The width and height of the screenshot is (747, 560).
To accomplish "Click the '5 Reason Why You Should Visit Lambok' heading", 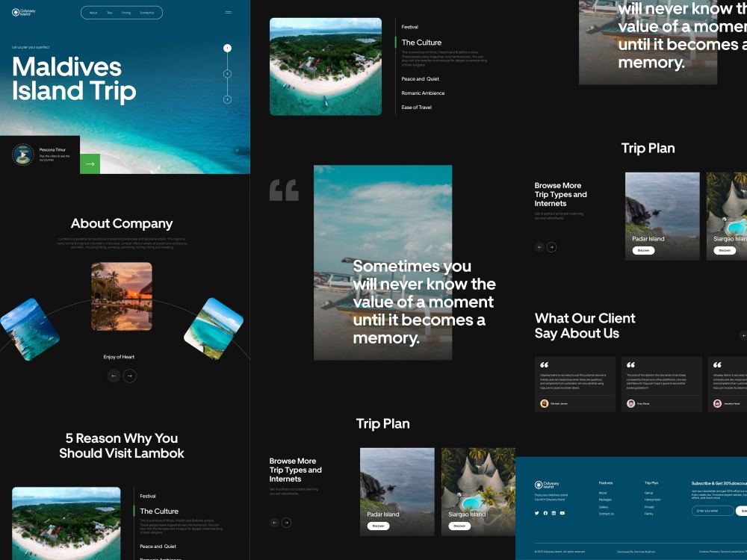I will tap(122, 446).
